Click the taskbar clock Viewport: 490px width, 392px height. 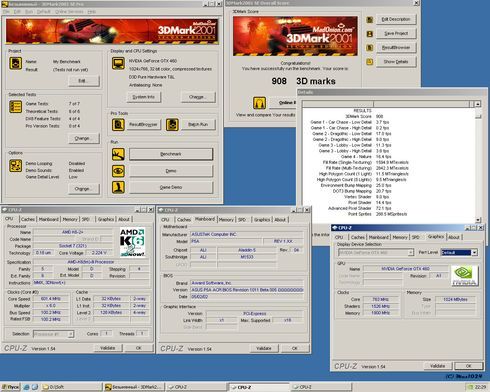pyautogui.click(x=480, y=387)
